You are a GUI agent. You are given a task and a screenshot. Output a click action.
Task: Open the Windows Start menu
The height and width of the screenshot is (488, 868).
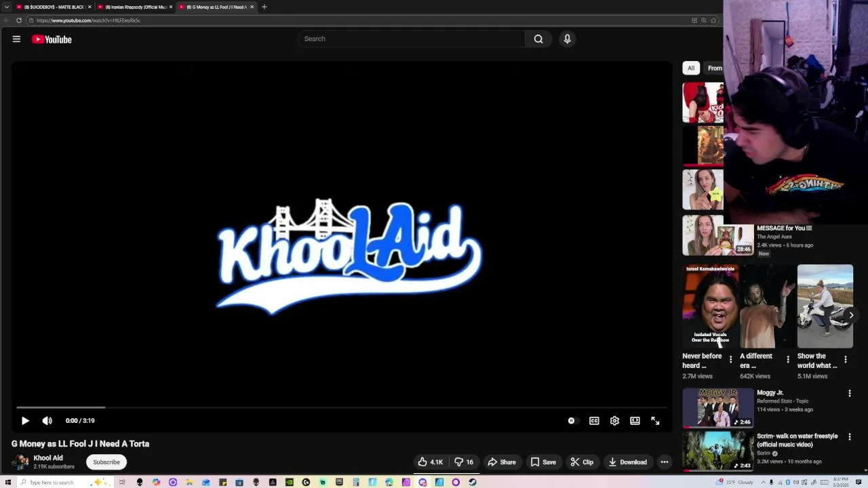coord(7,483)
